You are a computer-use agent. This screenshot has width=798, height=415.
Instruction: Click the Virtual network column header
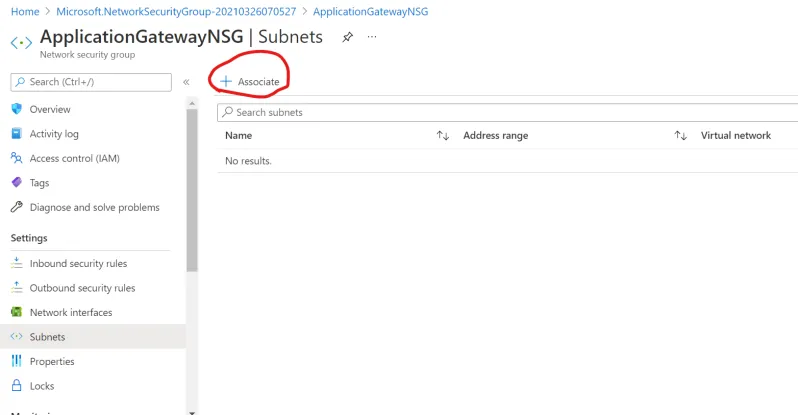click(x=736, y=135)
